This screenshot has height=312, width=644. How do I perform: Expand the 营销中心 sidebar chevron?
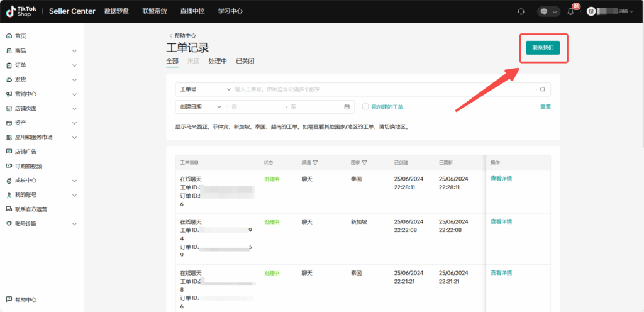click(x=74, y=94)
